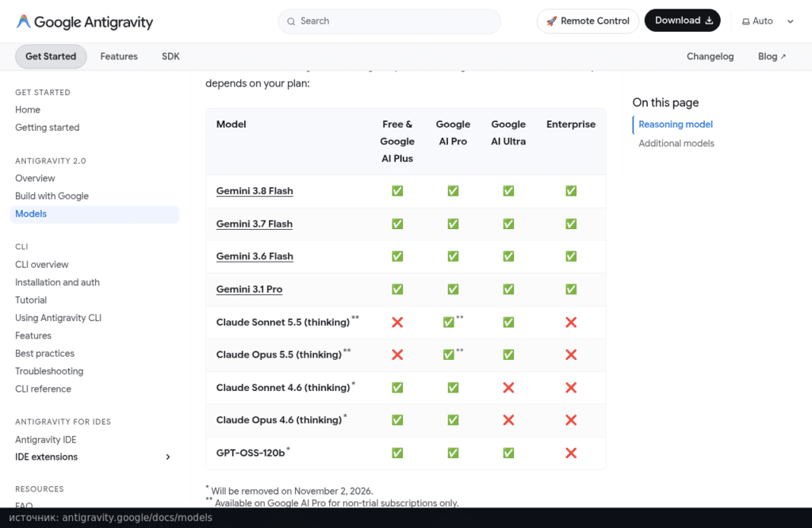Open the Getting started sidebar page

coord(47,128)
